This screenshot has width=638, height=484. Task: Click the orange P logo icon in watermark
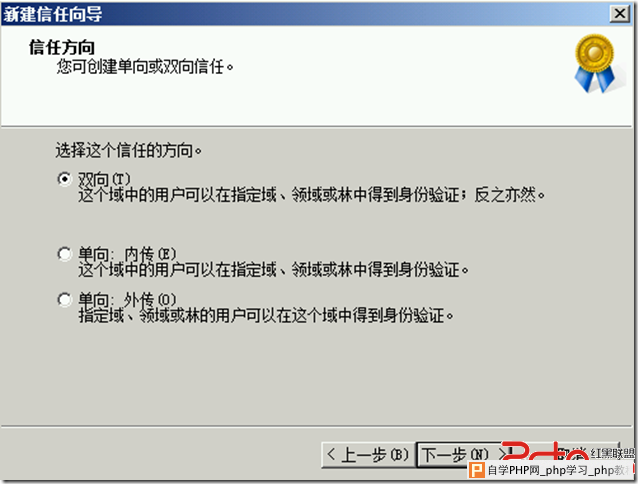click(476, 471)
